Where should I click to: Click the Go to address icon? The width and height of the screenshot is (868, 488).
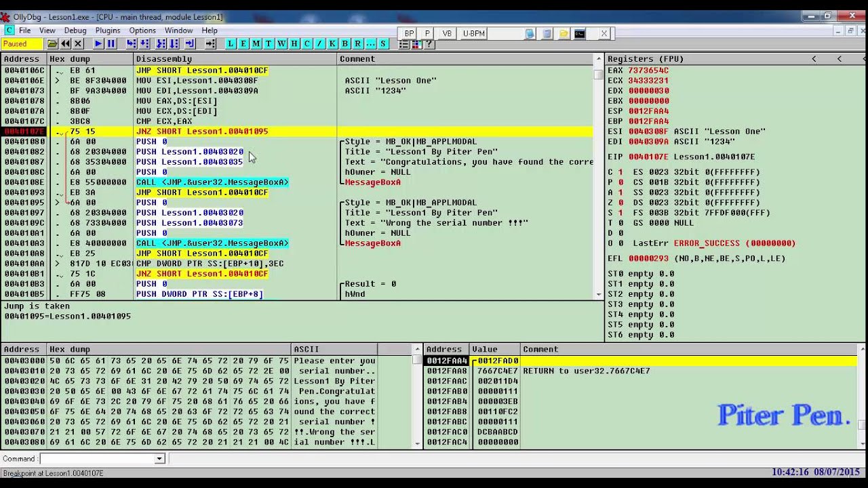pyautogui.click(x=211, y=43)
